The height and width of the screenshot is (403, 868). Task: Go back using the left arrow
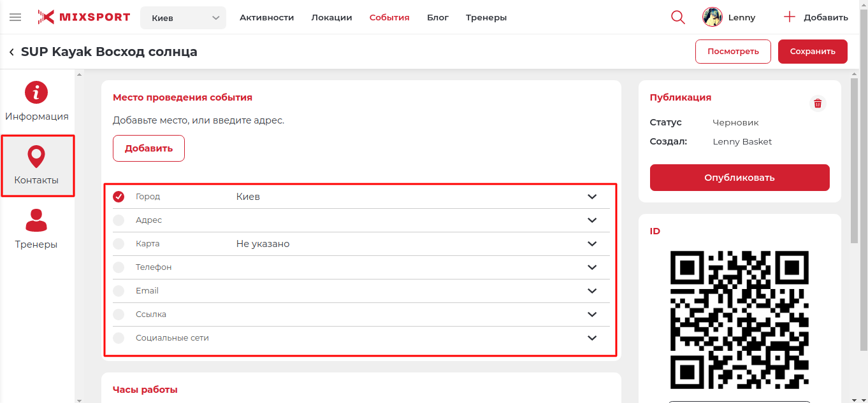(x=11, y=52)
